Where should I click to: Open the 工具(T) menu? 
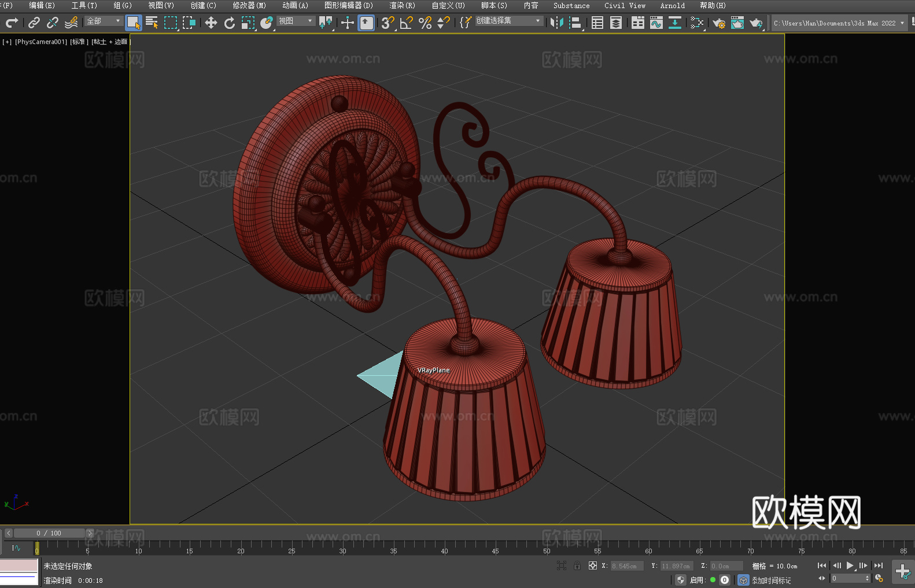click(84, 5)
